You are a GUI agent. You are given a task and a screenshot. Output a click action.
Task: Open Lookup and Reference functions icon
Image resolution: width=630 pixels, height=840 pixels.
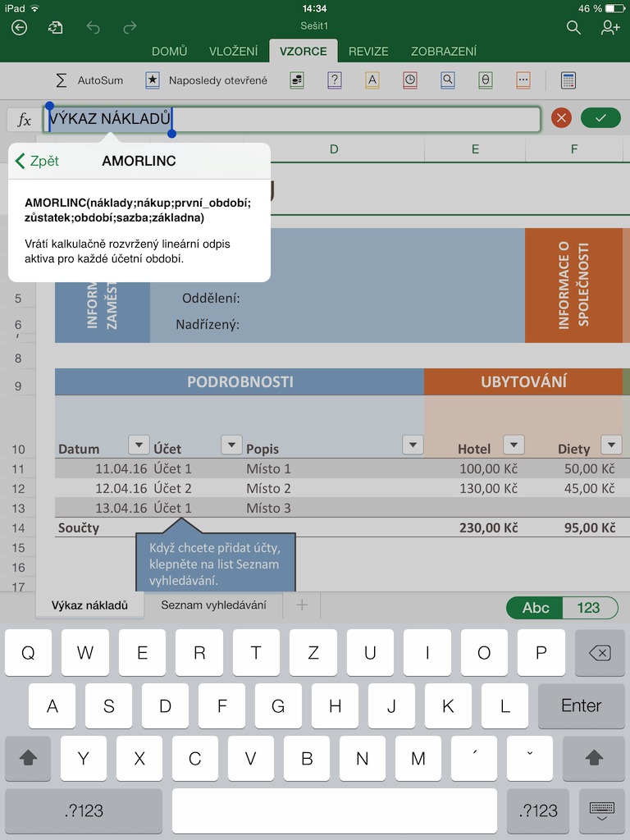(x=448, y=80)
